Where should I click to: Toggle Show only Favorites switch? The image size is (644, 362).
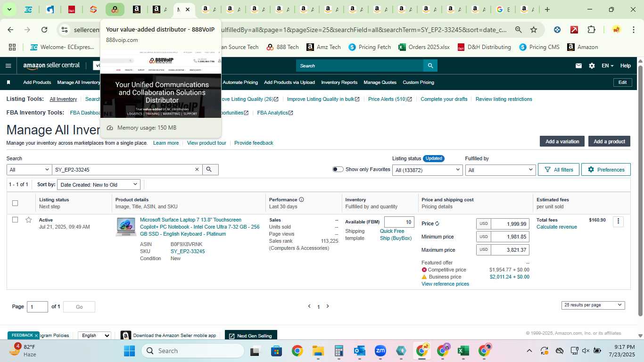coord(338,169)
